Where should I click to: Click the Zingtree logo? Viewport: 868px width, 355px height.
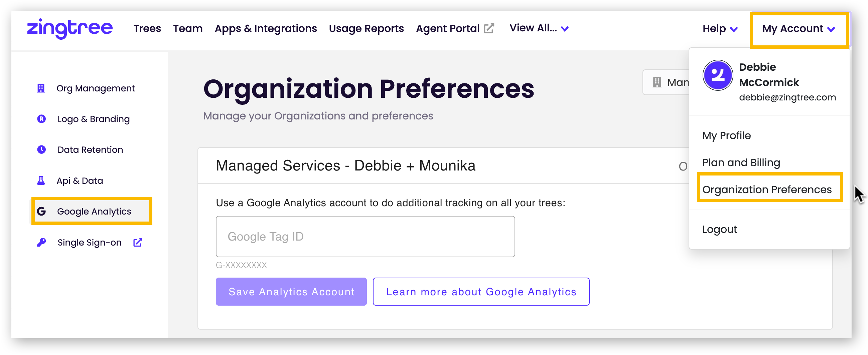(x=70, y=28)
